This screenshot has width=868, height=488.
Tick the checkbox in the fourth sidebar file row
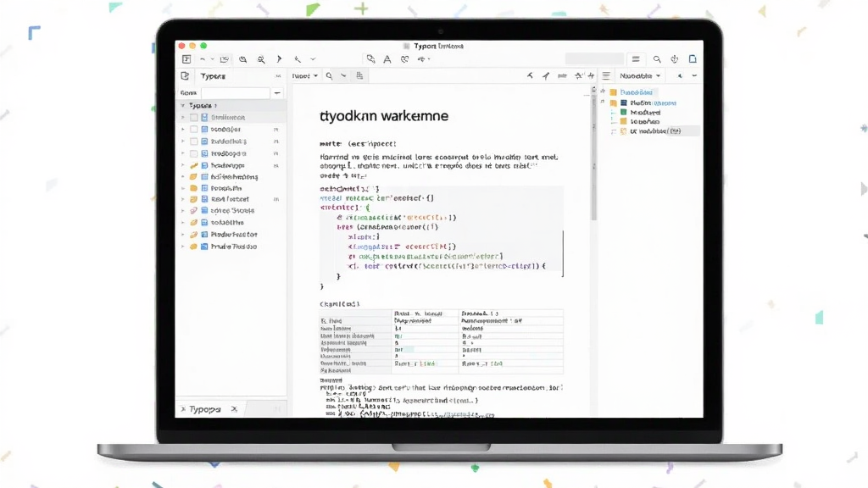pyautogui.click(x=194, y=153)
